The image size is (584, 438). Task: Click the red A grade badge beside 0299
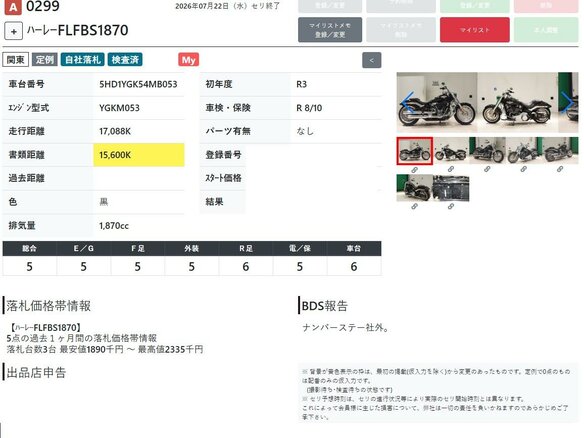[x=13, y=7]
